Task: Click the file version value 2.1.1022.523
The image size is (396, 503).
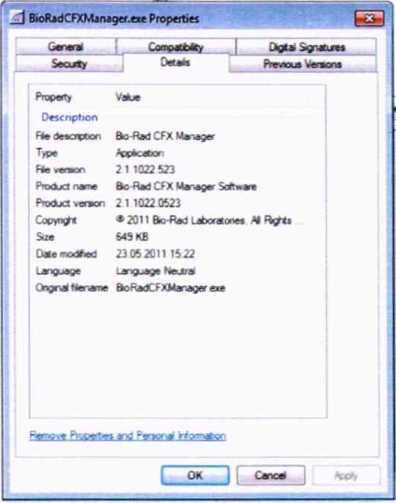Action: [x=145, y=169]
